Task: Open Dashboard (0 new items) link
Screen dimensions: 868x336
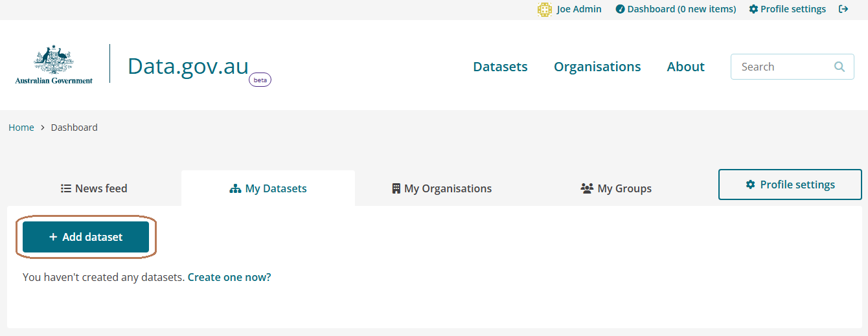Action: pyautogui.click(x=676, y=9)
